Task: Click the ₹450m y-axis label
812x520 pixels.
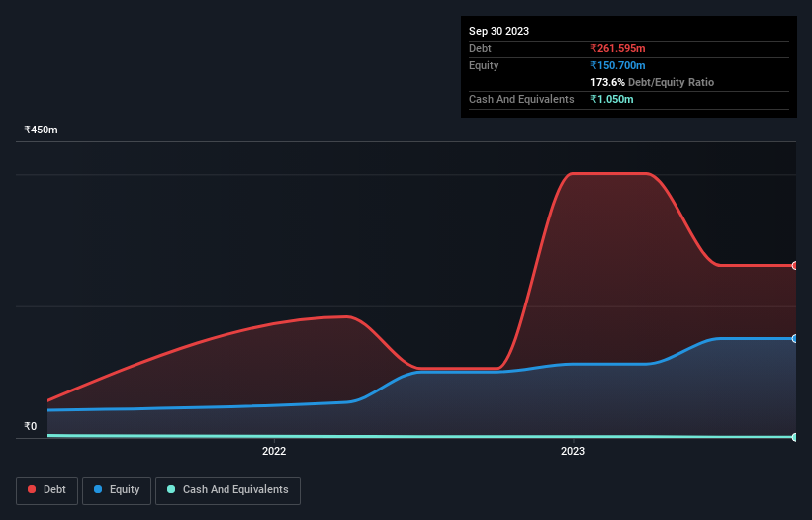Action: click(41, 130)
